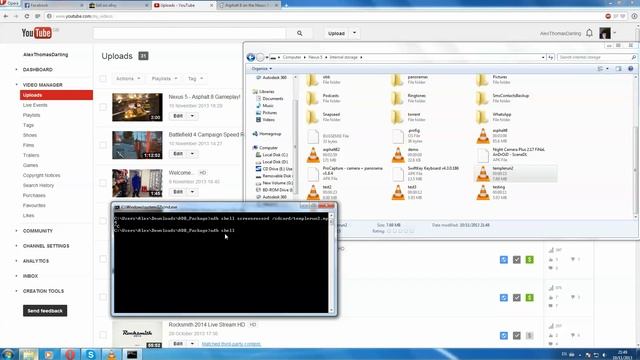The height and width of the screenshot is (360, 640).
Task: Open Edit dropdown arrow for Nexus 5 video
Action: (x=192, y=116)
